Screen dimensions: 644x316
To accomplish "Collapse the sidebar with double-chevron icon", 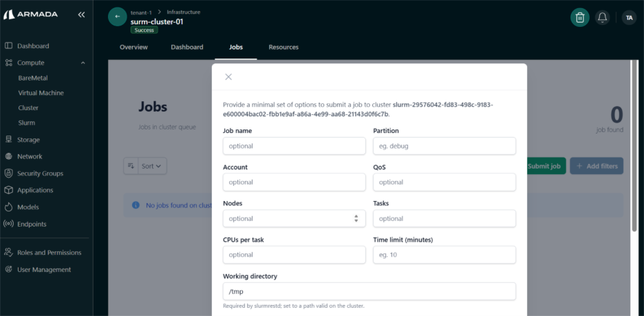I will pyautogui.click(x=81, y=14).
